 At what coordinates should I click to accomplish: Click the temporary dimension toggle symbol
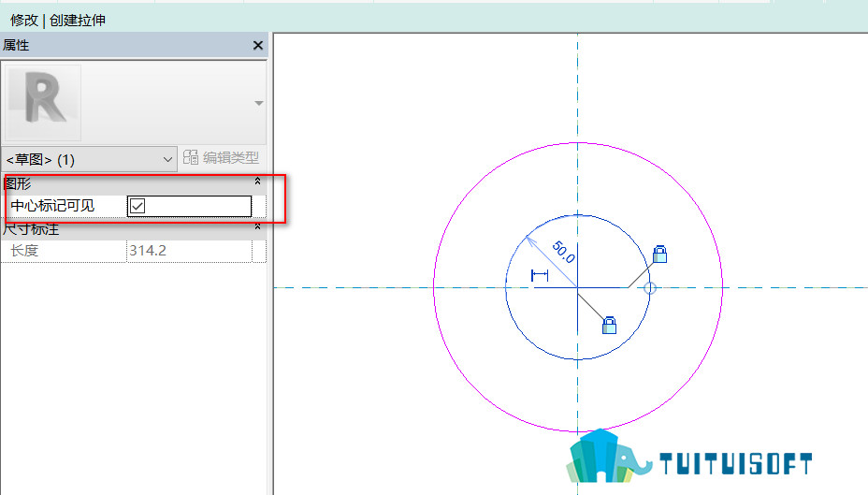point(539,275)
